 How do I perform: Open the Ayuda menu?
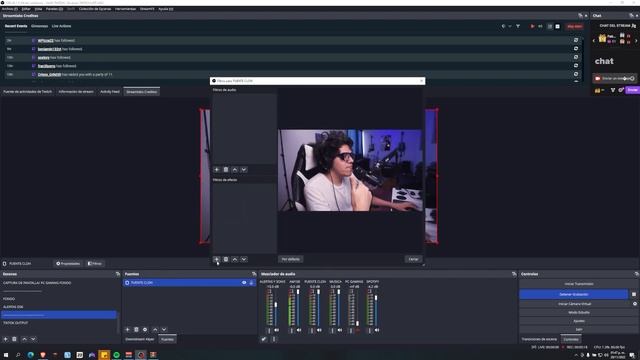(x=165, y=9)
